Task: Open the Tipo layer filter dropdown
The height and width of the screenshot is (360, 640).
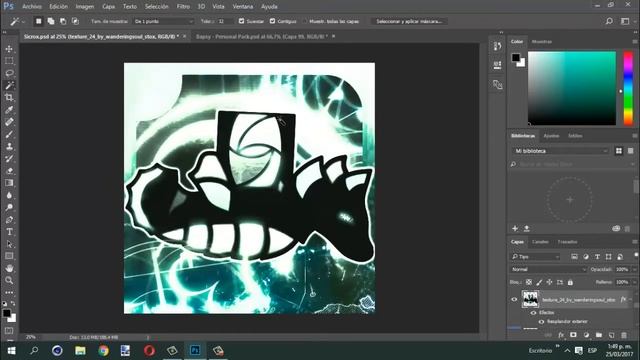Action: pyautogui.click(x=536, y=257)
